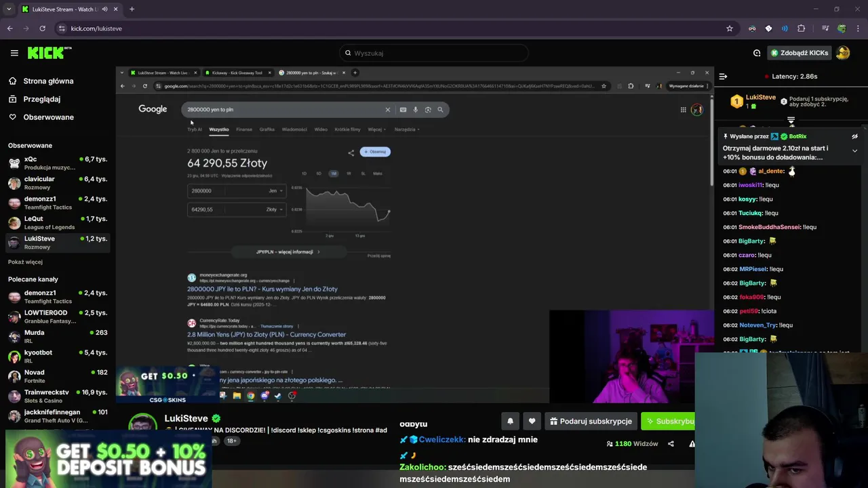
Task: Click the verified badge next to LukiSteve title
Action: coord(216,418)
